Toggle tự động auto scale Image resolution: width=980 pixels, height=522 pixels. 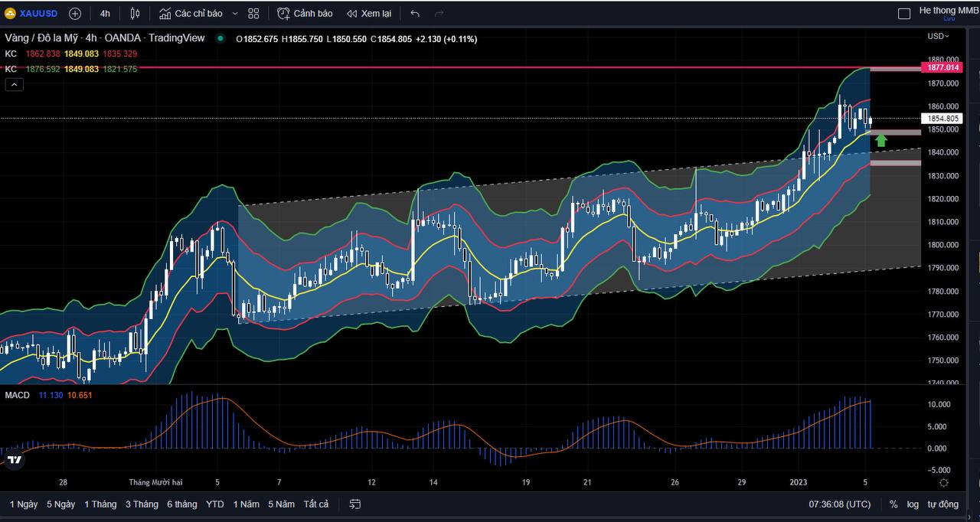pos(943,504)
